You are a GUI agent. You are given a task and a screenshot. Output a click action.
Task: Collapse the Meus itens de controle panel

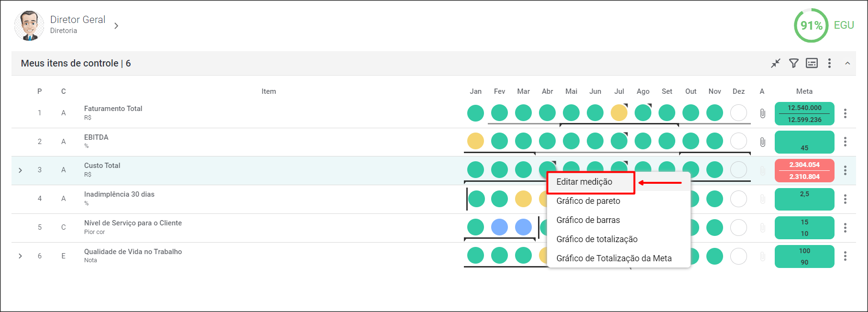click(847, 63)
